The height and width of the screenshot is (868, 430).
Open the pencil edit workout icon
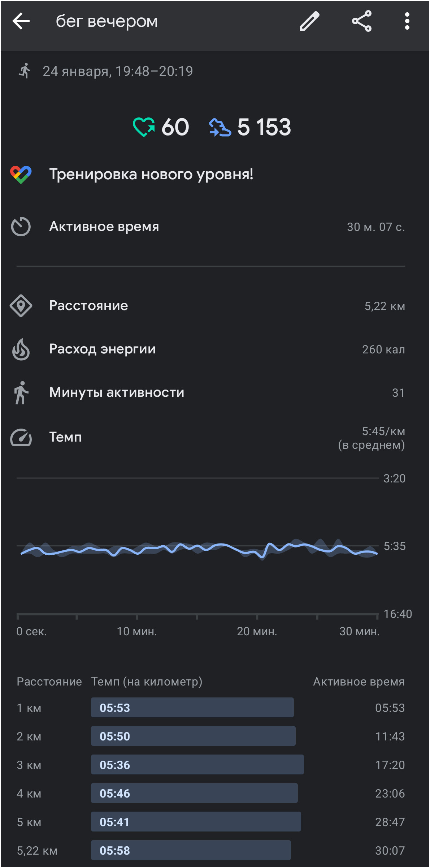click(x=310, y=21)
